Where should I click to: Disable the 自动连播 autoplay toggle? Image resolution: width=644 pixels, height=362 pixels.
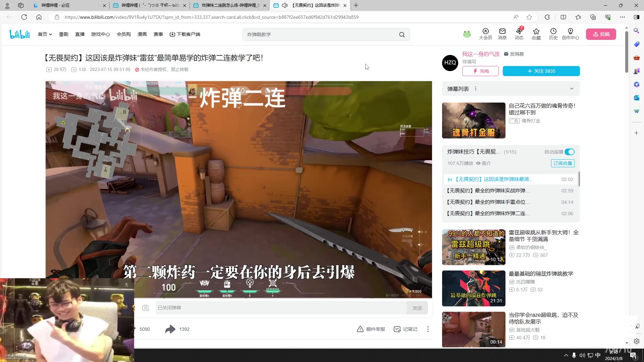click(x=569, y=152)
